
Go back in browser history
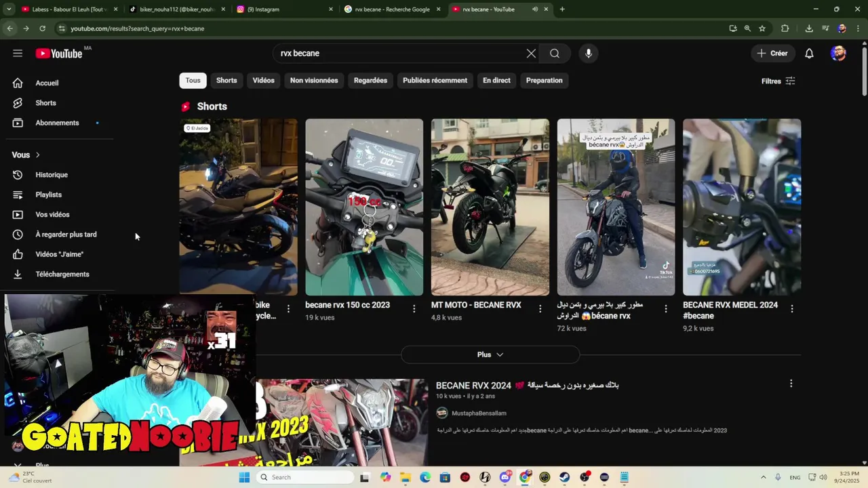(x=9, y=28)
